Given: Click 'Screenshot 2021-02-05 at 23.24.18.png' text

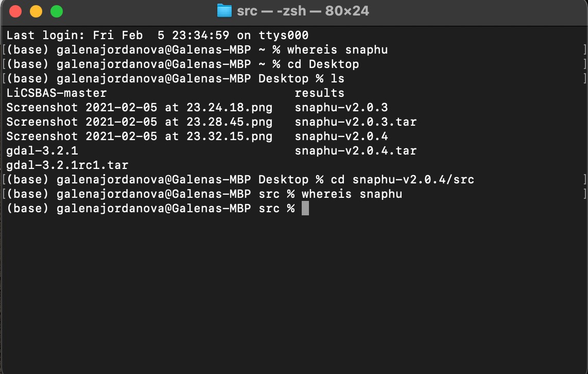Looking at the screenshot, I should (x=140, y=108).
